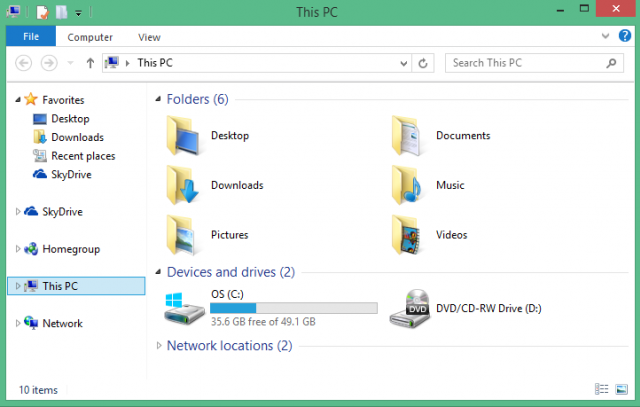The width and height of the screenshot is (640, 407).
Task: Select the Downloads folder icon
Action: pyautogui.click(x=182, y=185)
